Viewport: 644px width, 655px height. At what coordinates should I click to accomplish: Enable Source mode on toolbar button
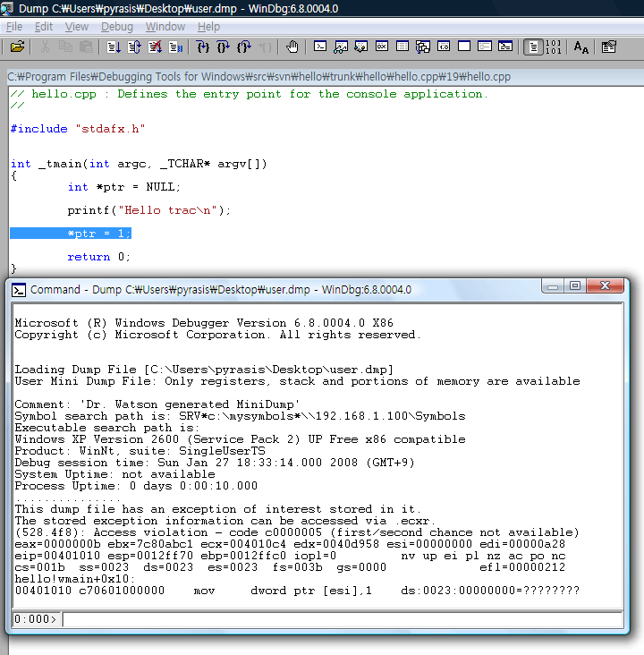(533, 47)
